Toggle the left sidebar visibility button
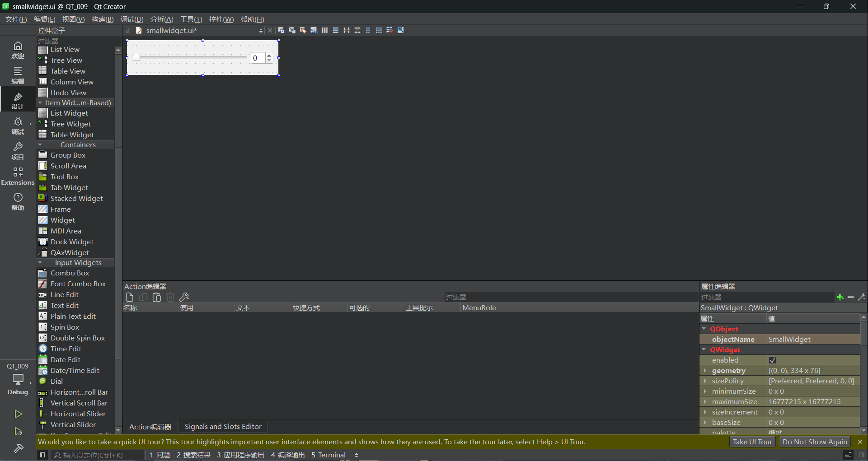Screen dimensions: 868x461 tap(42, 455)
